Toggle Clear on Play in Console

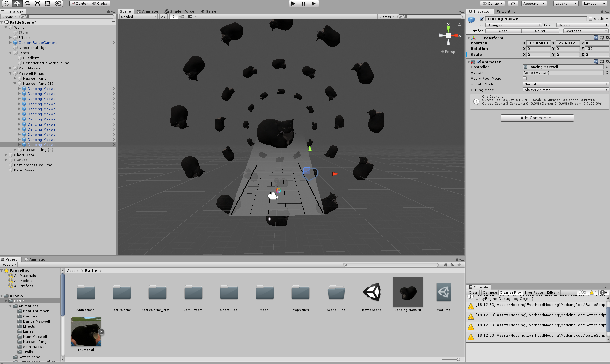coord(510,292)
